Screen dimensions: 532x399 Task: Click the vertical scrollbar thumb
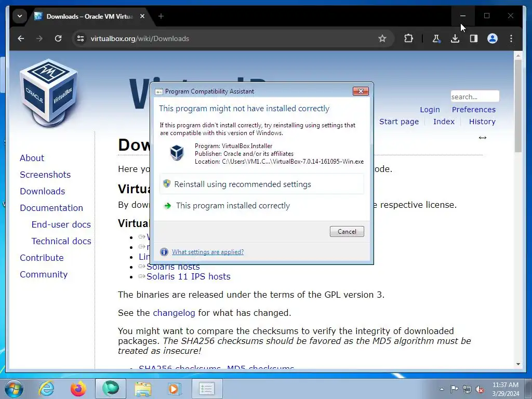[518, 106]
